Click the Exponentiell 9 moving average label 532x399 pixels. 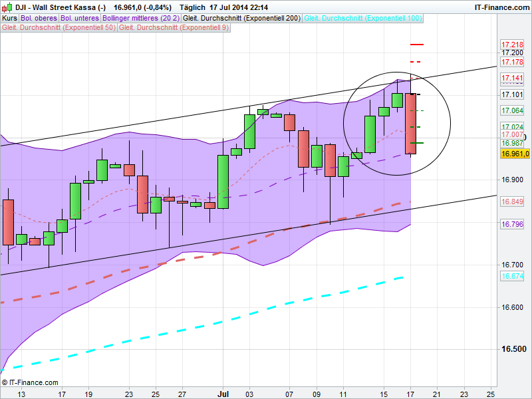[172, 28]
